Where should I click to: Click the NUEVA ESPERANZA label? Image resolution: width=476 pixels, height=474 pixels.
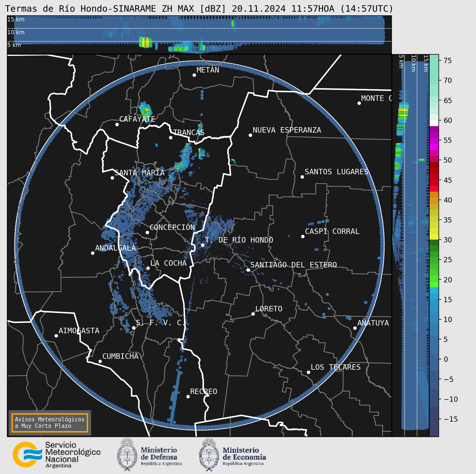(x=287, y=130)
